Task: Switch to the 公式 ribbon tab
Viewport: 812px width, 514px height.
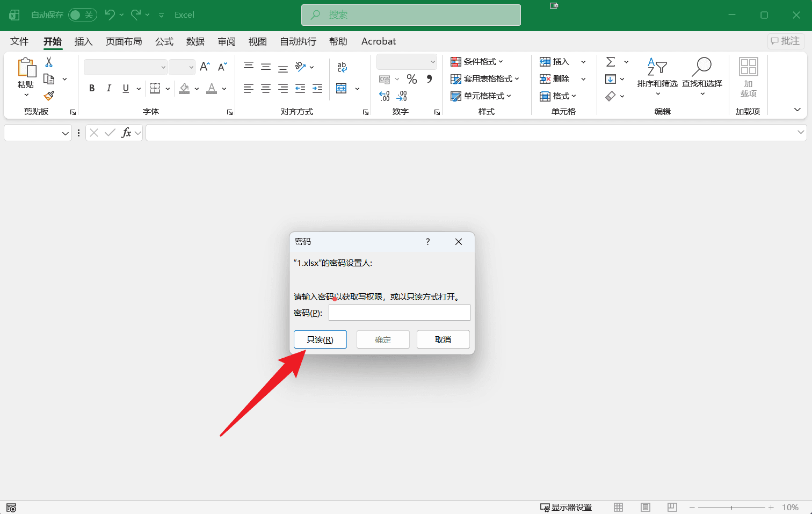Action: point(164,41)
